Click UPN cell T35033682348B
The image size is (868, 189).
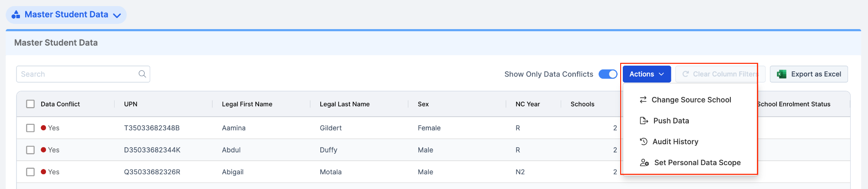click(x=152, y=128)
